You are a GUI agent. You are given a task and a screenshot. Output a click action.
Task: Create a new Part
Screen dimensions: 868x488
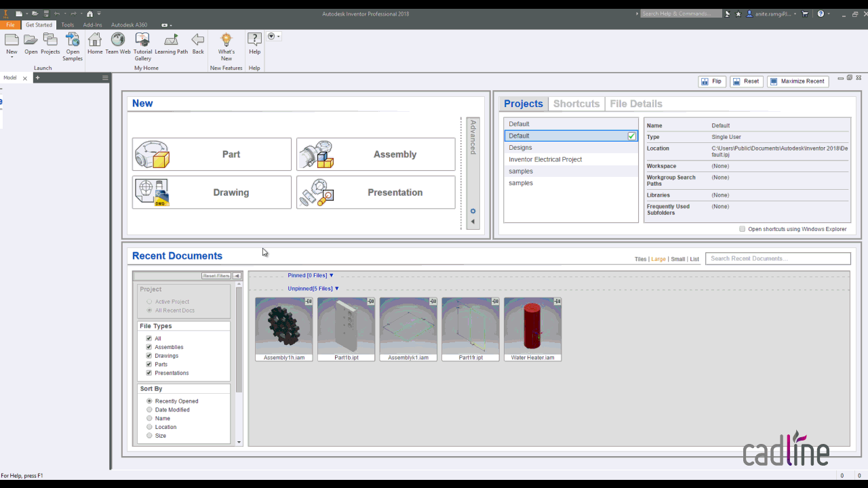(212, 155)
